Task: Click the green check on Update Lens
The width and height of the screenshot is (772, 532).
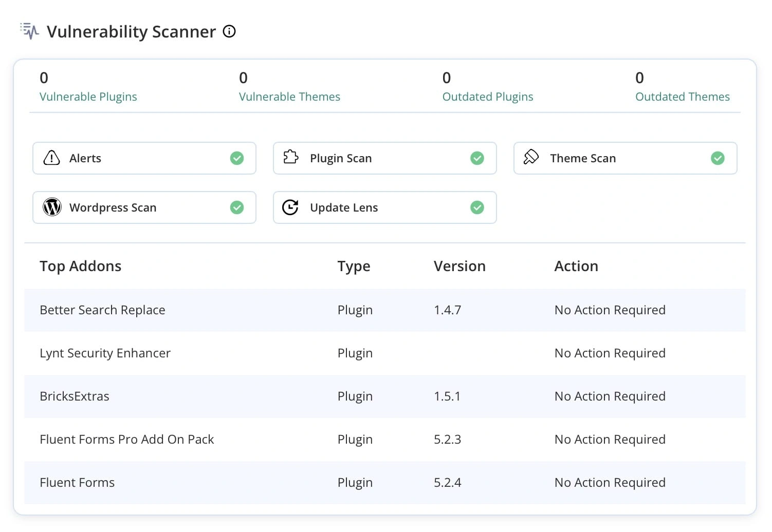Action: click(477, 207)
